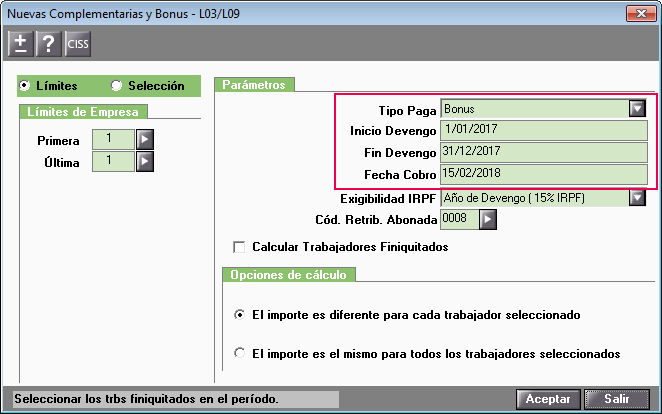Click the Inicio Devengo date field

(x=544, y=130)
